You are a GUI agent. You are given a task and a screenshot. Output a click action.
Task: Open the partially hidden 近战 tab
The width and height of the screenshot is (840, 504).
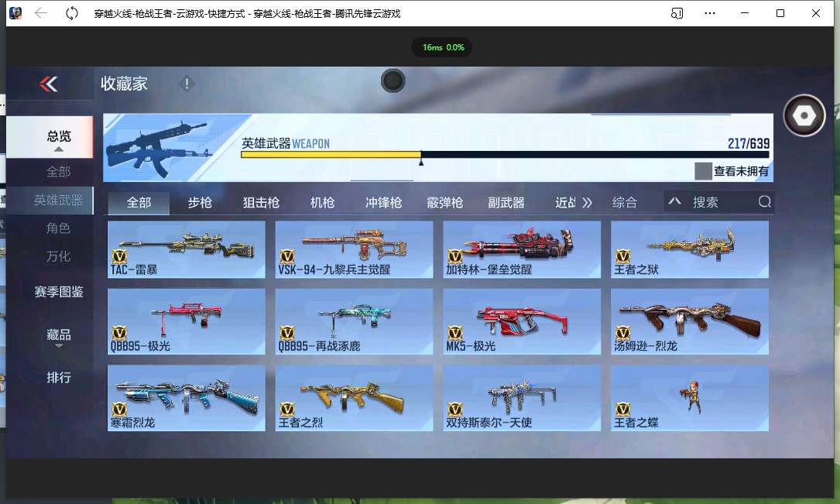click(565, 203)
